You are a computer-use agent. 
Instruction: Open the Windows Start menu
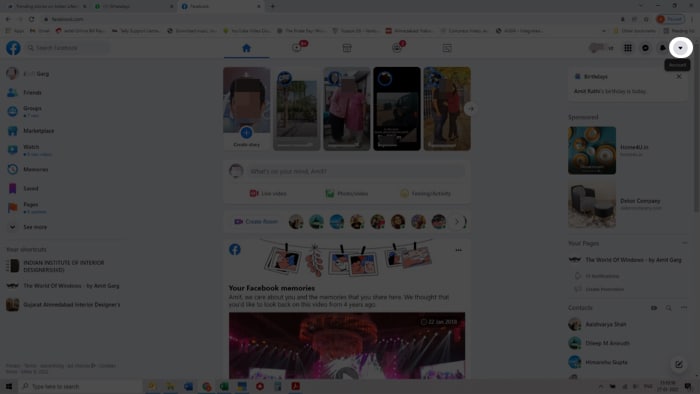pos(8,386)
